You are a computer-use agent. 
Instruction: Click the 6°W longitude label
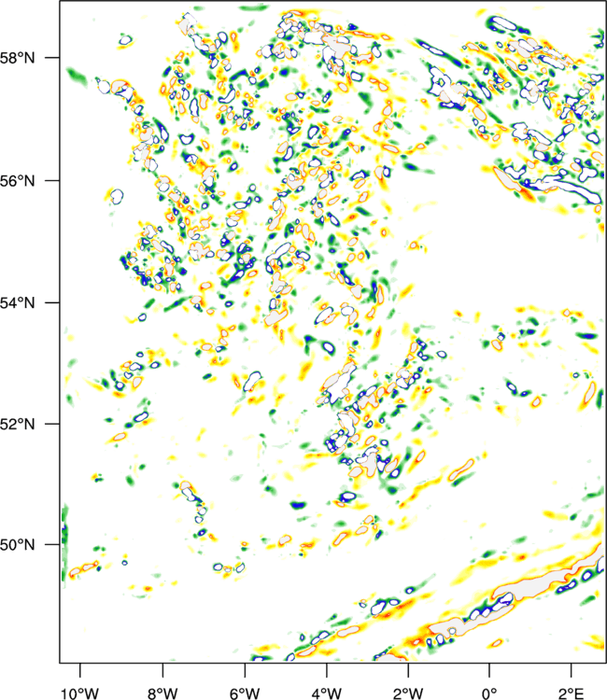coord(245,693)
